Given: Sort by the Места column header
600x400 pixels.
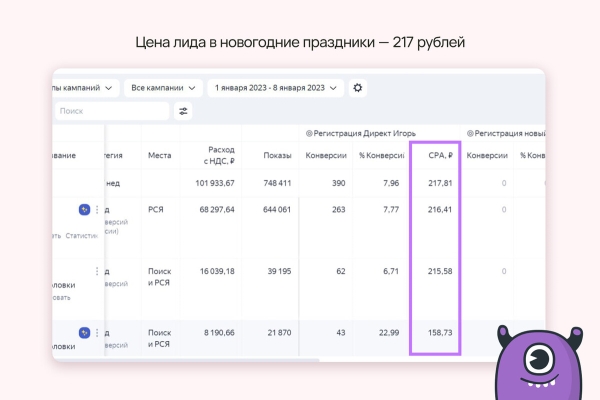Looking at the screenshot, I should 160,155.
